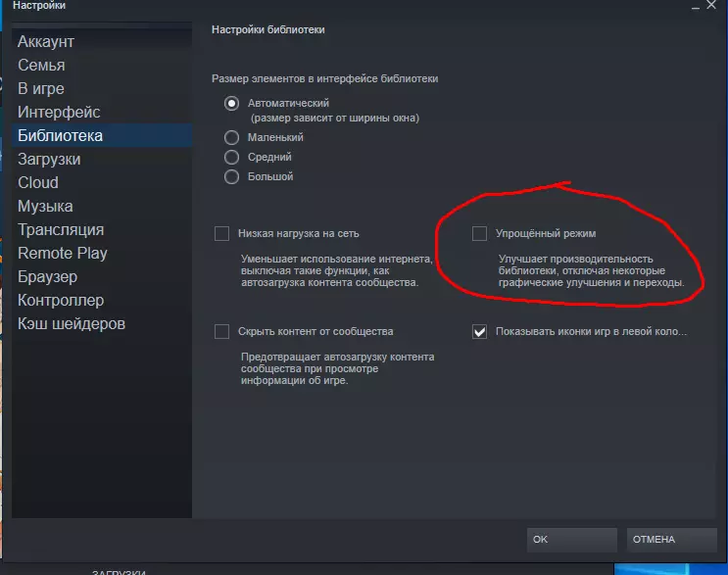
Task: Click the Уменьшает использование интернета description
Action: [337, 270]
